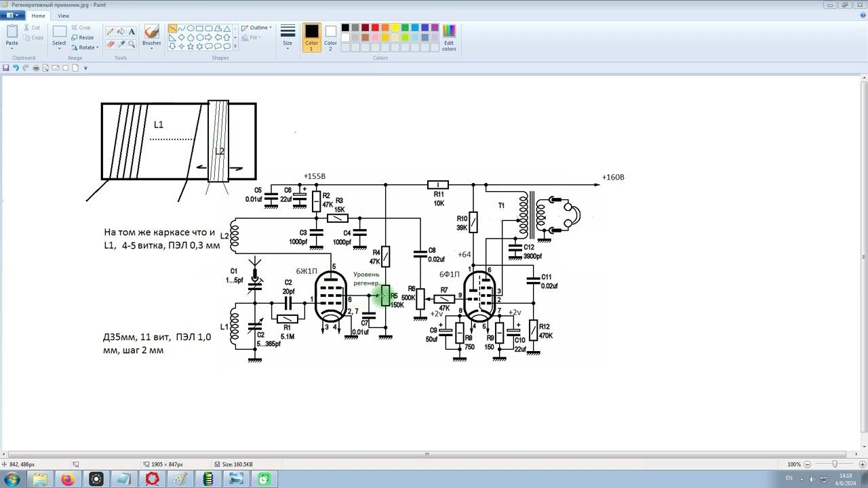
Task: Pick the red color swatch
Action: pyautogui.click(x=375, y=28)
